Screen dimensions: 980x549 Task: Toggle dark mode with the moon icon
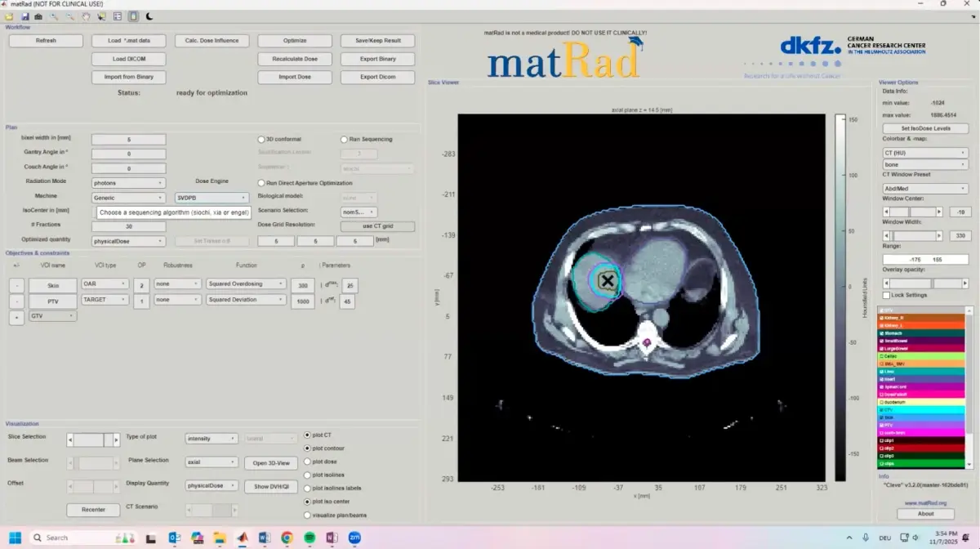point(149,16)
